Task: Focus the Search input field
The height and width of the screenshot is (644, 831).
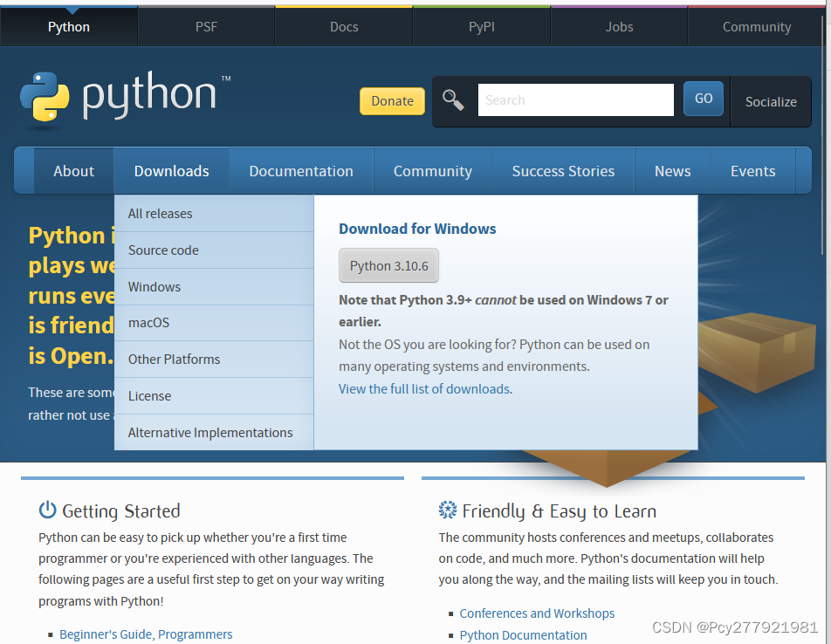Action: (x=575, y=99)
